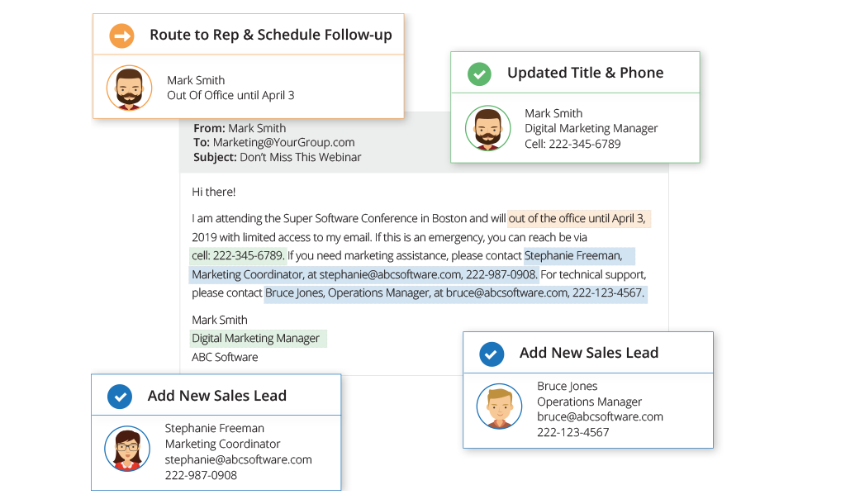Click Bruce Jones card's blue checkmark icon

pyautogui.click(x=492, y=354)
